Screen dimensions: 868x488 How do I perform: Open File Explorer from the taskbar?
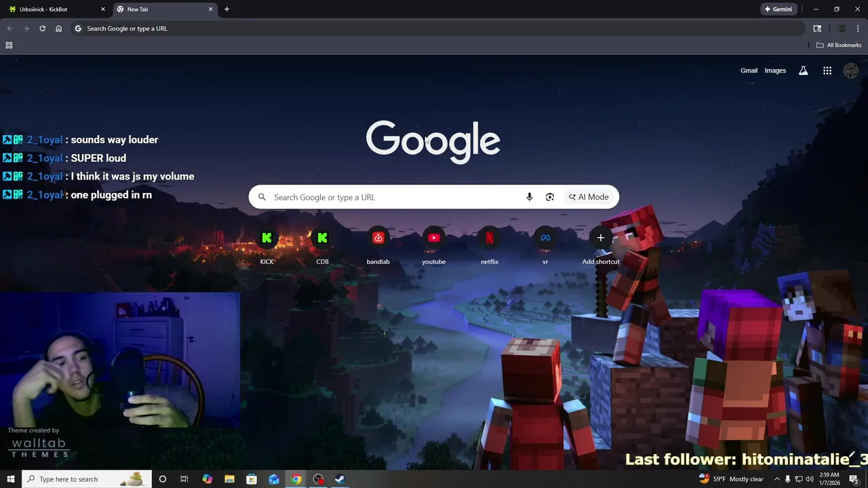click(229, 479)
